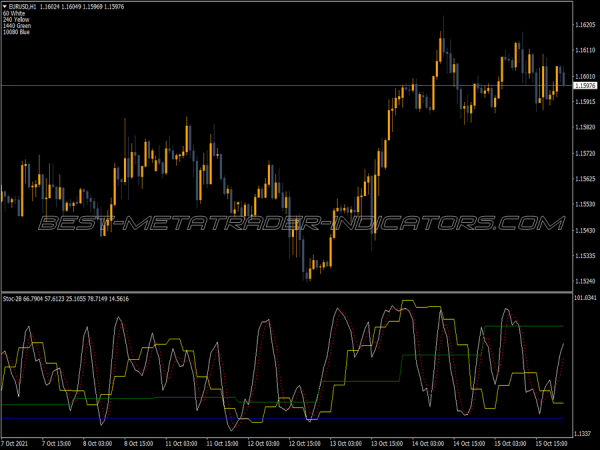Click the 1.15240 price scale value
Screen dimensions: 600x450
tap(585, 281)
